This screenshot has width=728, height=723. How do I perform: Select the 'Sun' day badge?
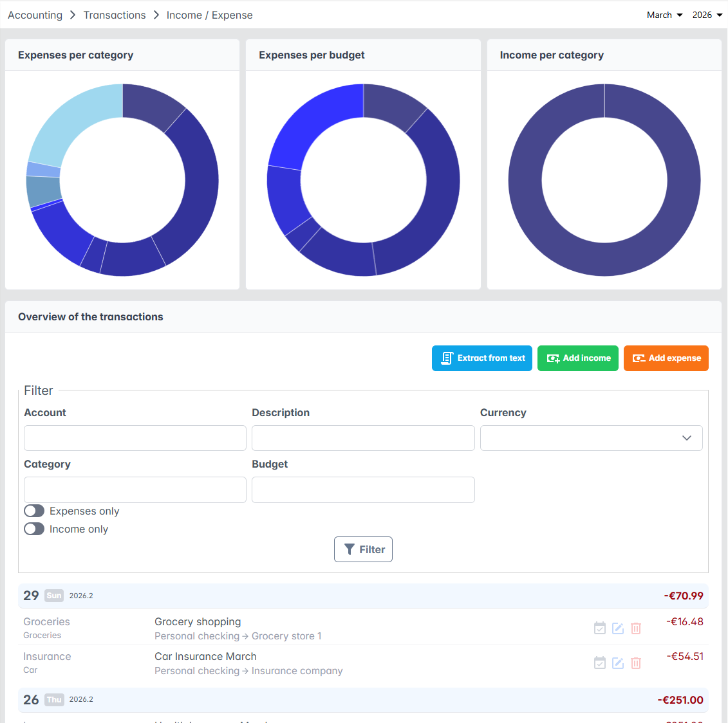click(x=54, y=596)
